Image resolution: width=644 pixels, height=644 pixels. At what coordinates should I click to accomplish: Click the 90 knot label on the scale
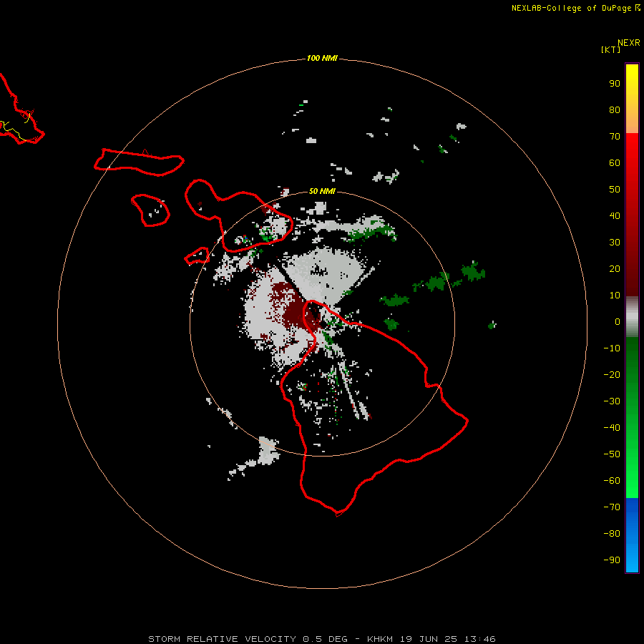[615, 84]
